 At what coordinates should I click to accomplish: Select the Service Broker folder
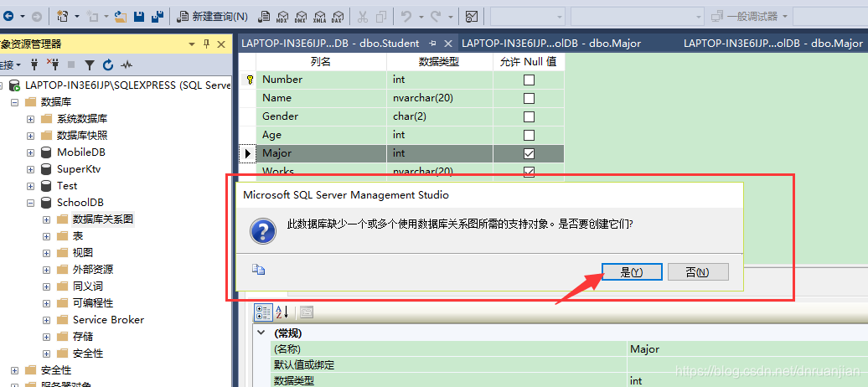coord(108,320)
